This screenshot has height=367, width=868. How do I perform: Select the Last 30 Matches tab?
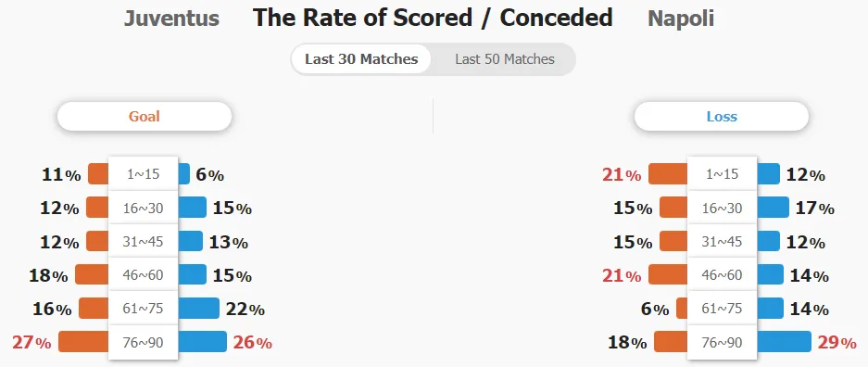coord(361,59)
